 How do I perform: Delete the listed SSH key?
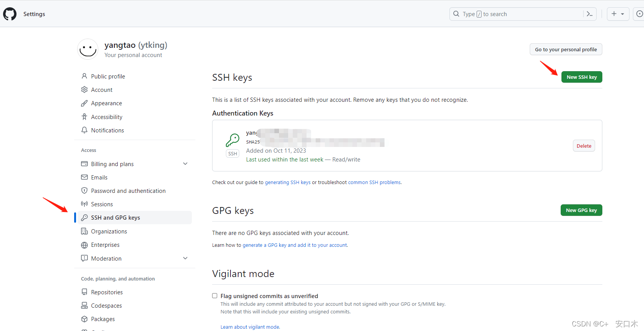584,146
